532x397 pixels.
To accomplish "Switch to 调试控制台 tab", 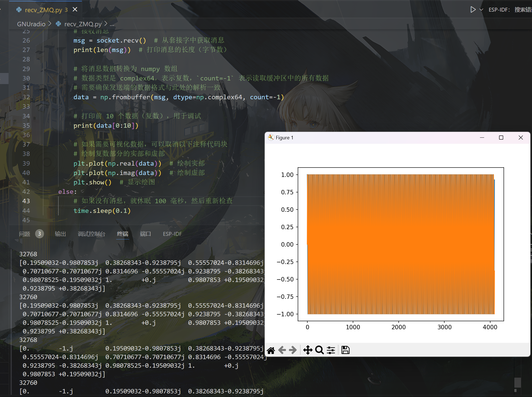I will click(x=92, y=234).
